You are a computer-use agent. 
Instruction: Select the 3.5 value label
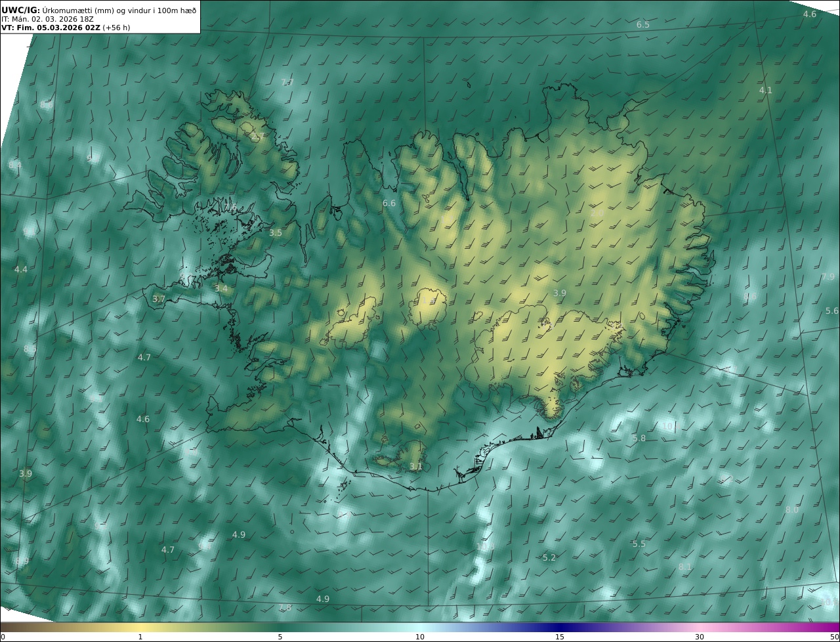[276, 233]
